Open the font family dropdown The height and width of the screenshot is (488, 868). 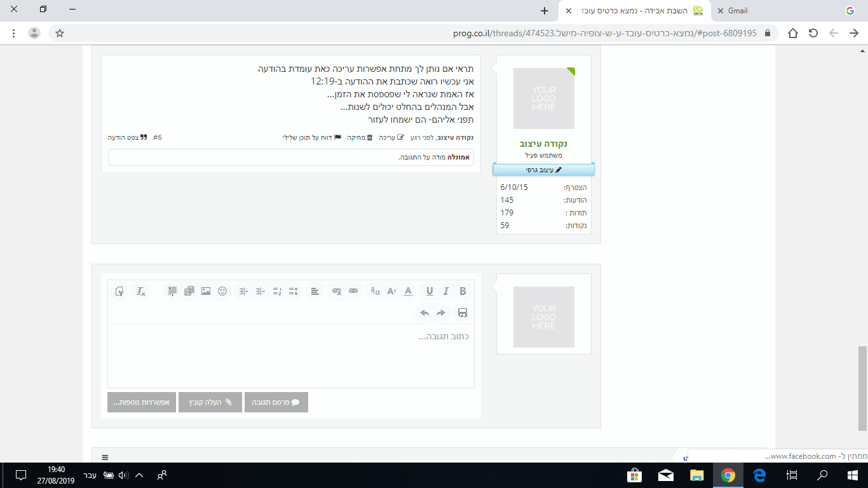point(376,291)
